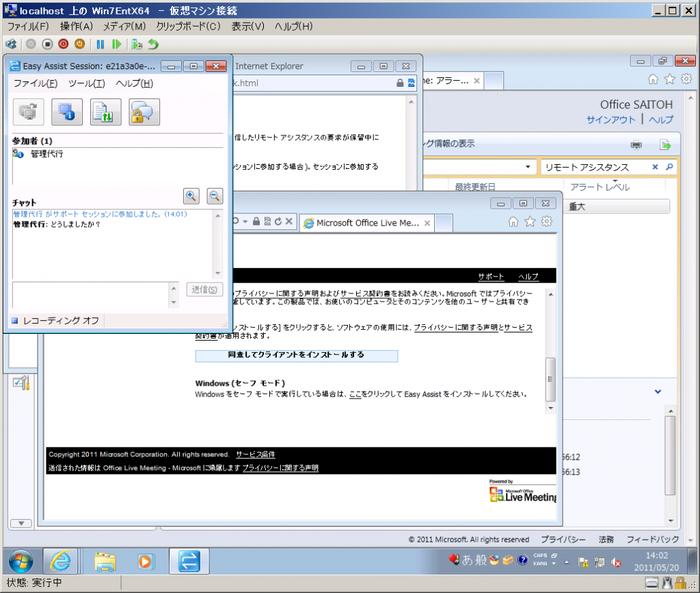Click the print icon on the alert page
Image resolution: width=700 pixels, height=593 pixels.
pos(636,144)
